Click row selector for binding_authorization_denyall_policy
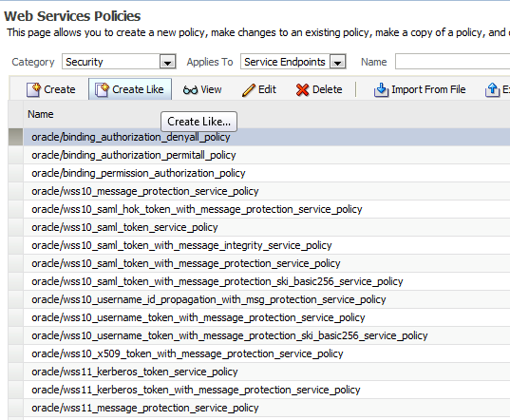This screenshot has height=420, width=510. click(15, 137)
